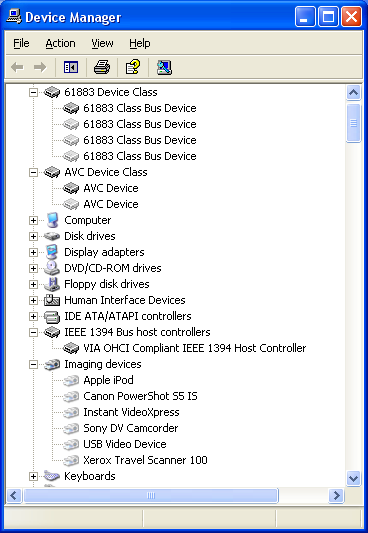Expand the Computer node
368x533 pixels.
pyautogui.click(x=33, y=220)
